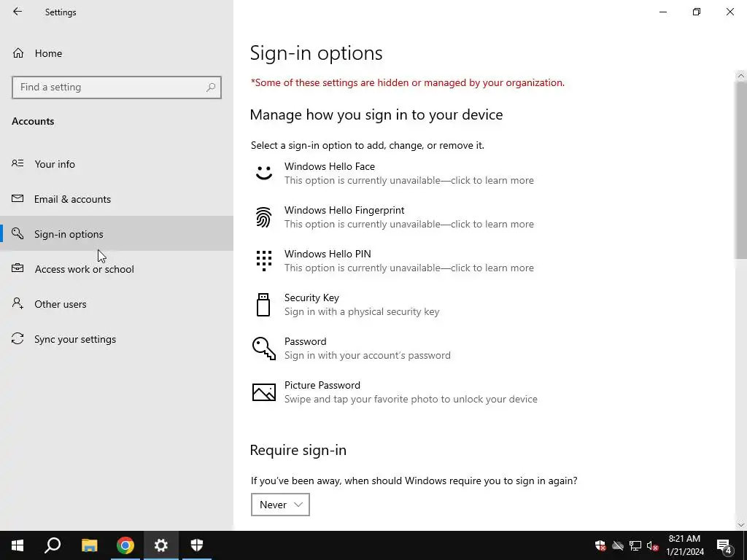Viewport: 747px width, 560px height.
Task: Click the Security Key USB icon
Action: 263,305
